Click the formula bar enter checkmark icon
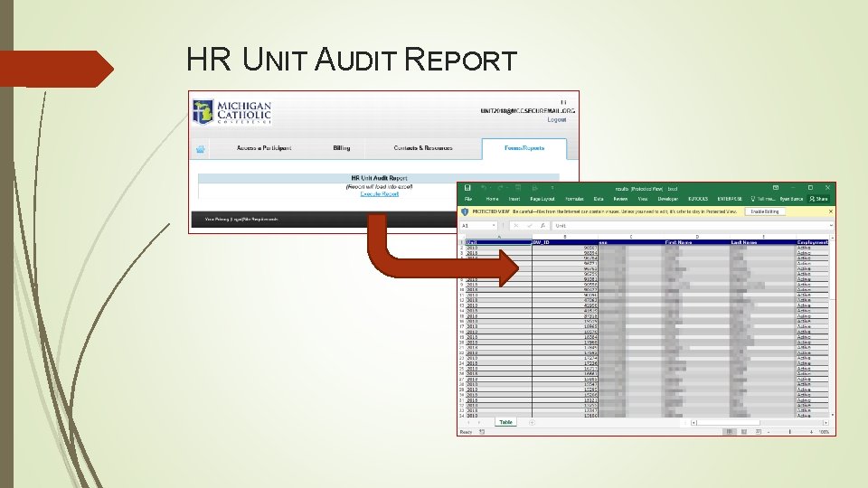Viewport: 868px width, 488px height. click(529, 226)
